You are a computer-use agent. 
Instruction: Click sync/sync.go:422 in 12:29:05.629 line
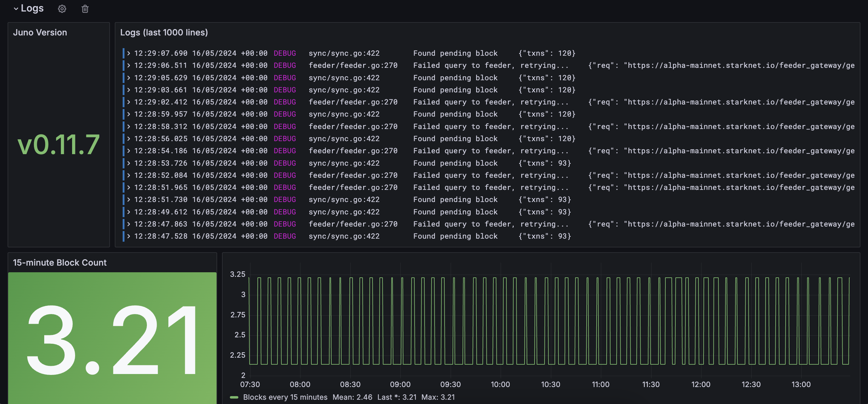344,78
